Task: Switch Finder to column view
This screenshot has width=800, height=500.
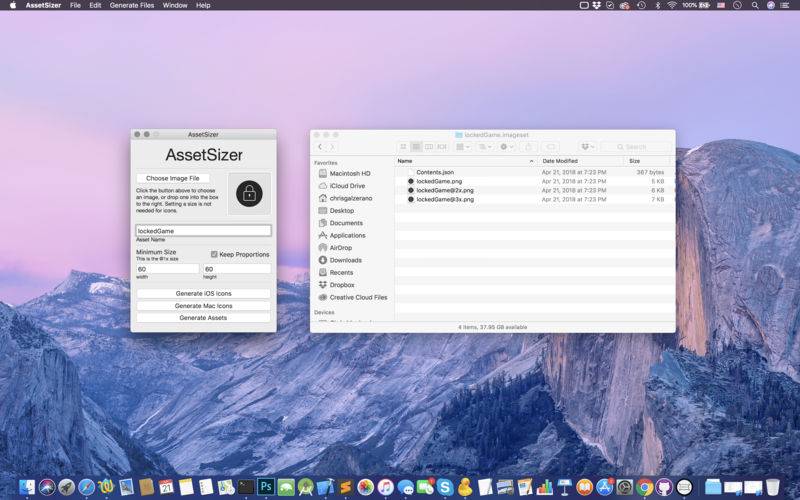Action: click(429, 147)
